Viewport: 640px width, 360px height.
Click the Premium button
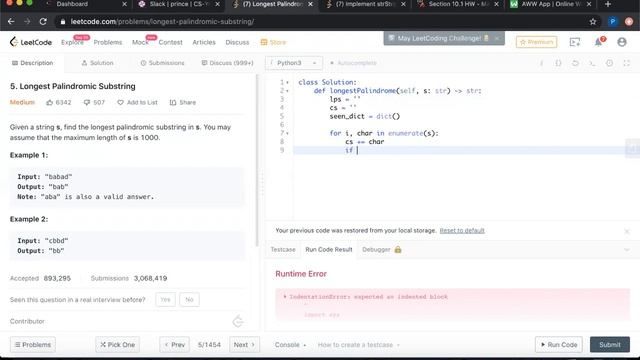pyautogui.click(x=536, y=42)
